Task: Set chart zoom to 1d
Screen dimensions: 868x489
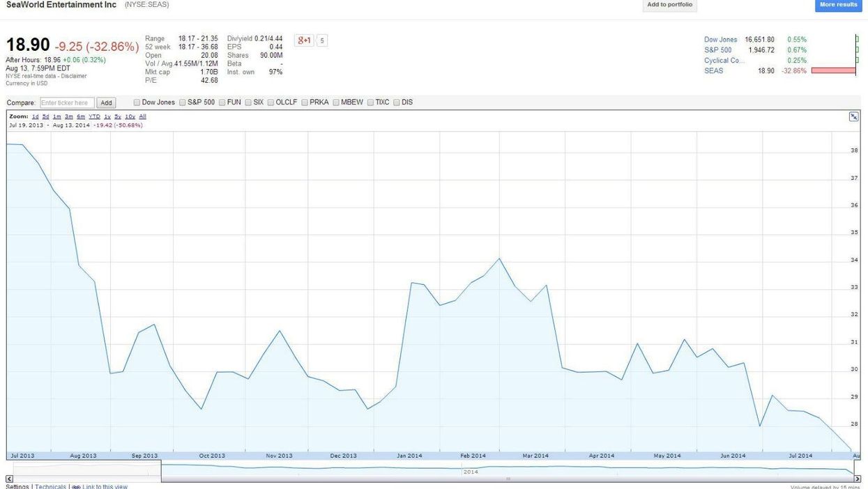Action: [35, 116]
